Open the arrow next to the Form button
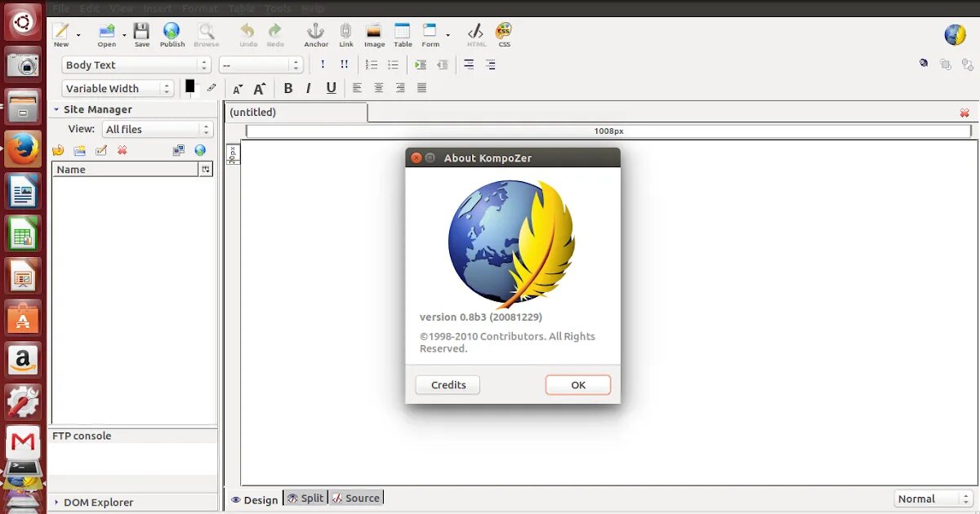Image resolution: width=980 pixels, height=514 pixels. point(448,35)
